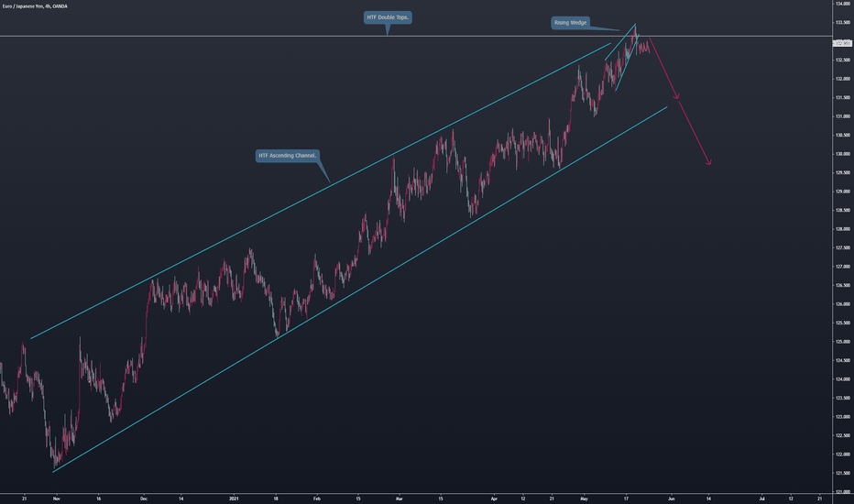The image size is (854, 504).
Task: Click the 131.000 price axis label
Action: coord(843,116)
